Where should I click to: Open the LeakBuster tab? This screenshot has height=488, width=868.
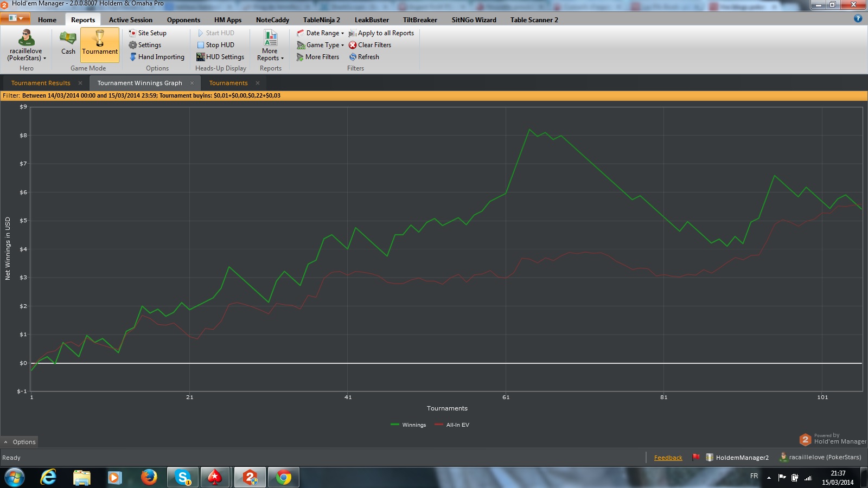point(372,20)
